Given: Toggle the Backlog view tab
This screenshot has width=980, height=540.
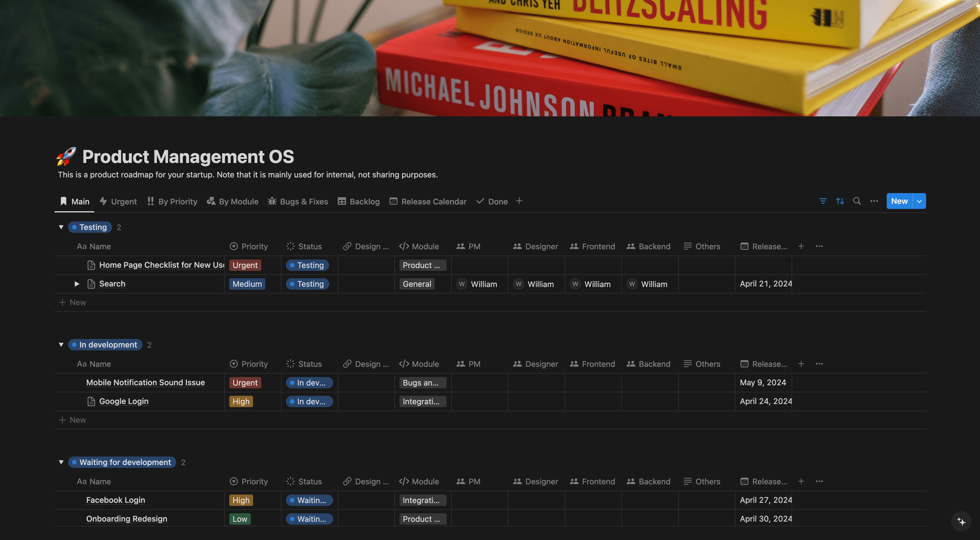Looking at the screenshot, I should (359, 201).
